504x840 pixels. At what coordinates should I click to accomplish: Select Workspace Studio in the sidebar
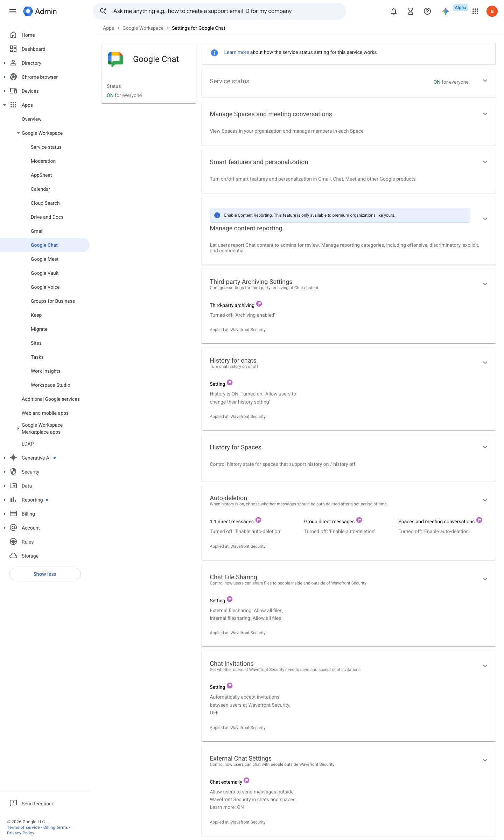coord(50,385)
